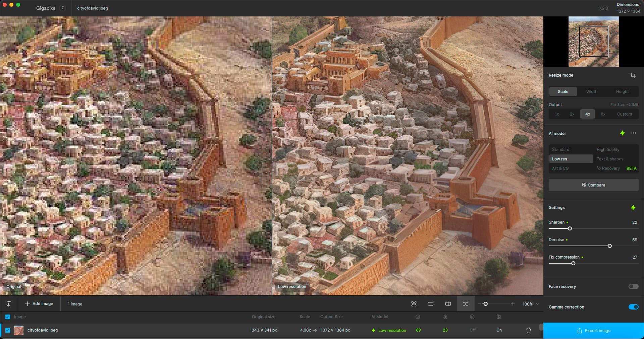Choose the High fidelity AI model

[608, 150]
